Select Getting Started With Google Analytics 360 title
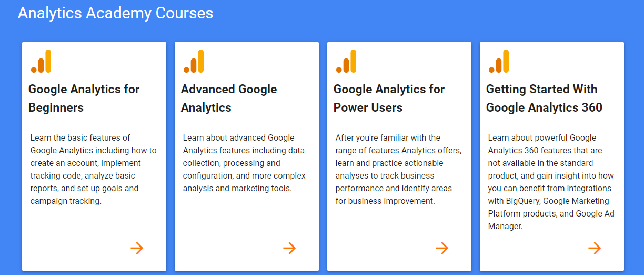This screenshot has width=644, height=275. (x=544, y=98)
